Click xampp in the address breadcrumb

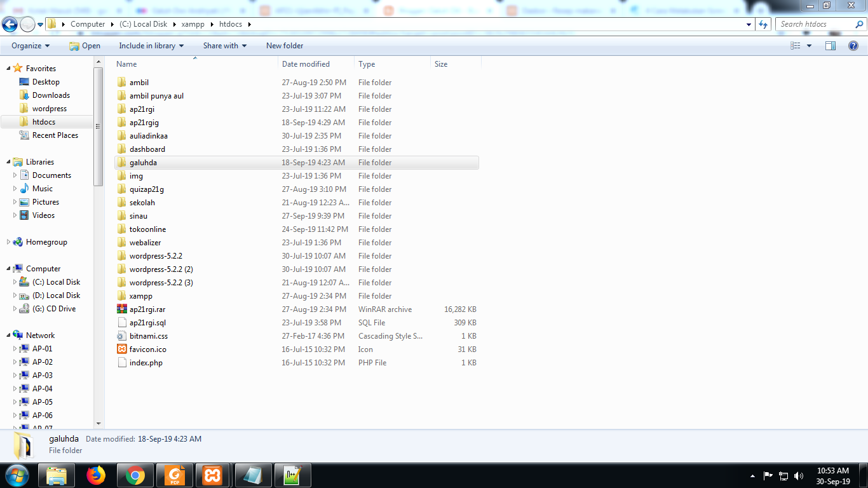click(191, 24)
